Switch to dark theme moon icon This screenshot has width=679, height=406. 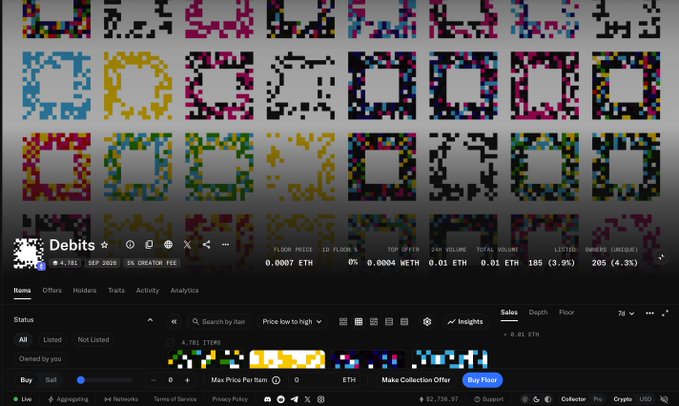(536, 399)
